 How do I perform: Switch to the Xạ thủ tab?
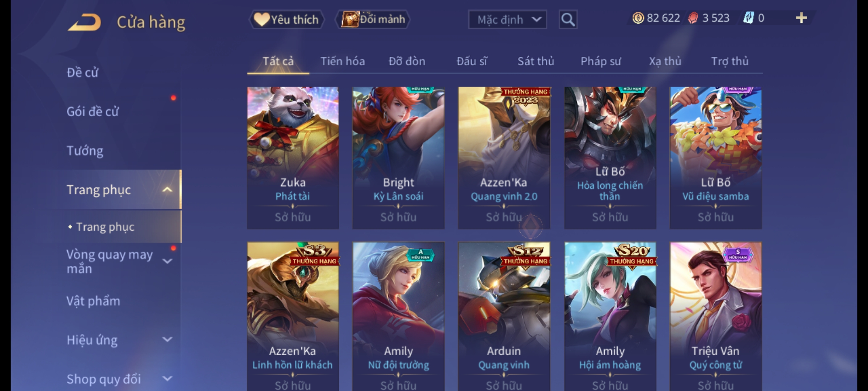point(665,61)
